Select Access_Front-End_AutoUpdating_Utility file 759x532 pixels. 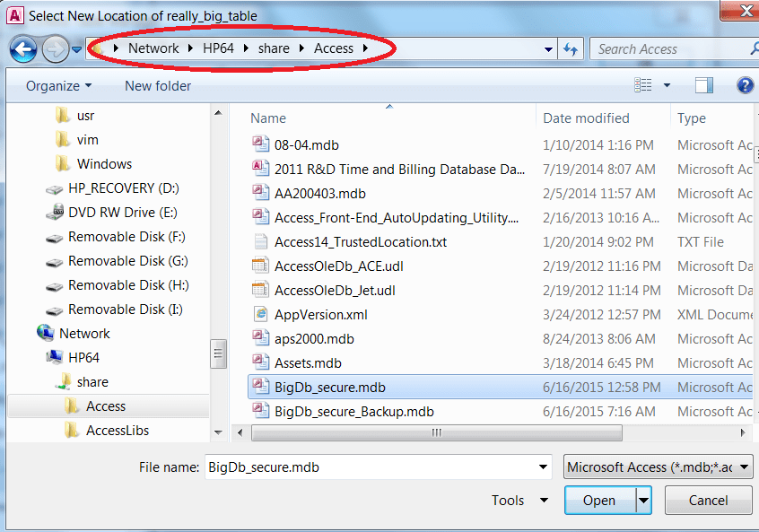point(397,218)
